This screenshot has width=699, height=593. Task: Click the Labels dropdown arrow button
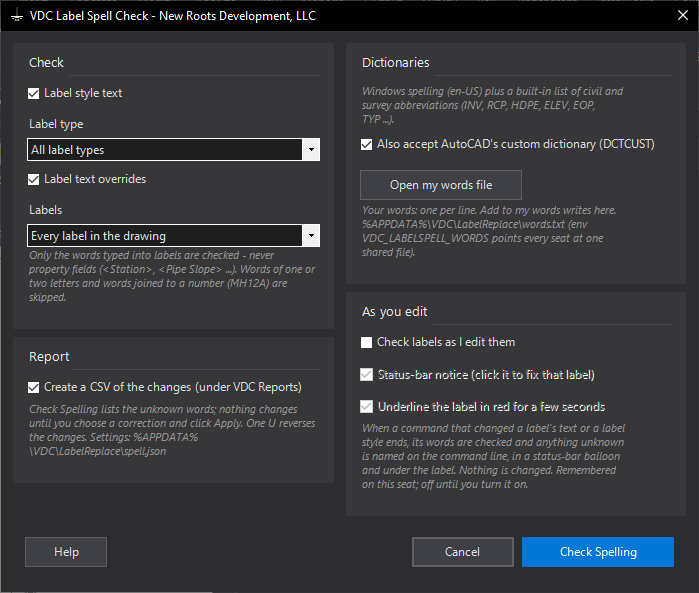pos(311,236)
